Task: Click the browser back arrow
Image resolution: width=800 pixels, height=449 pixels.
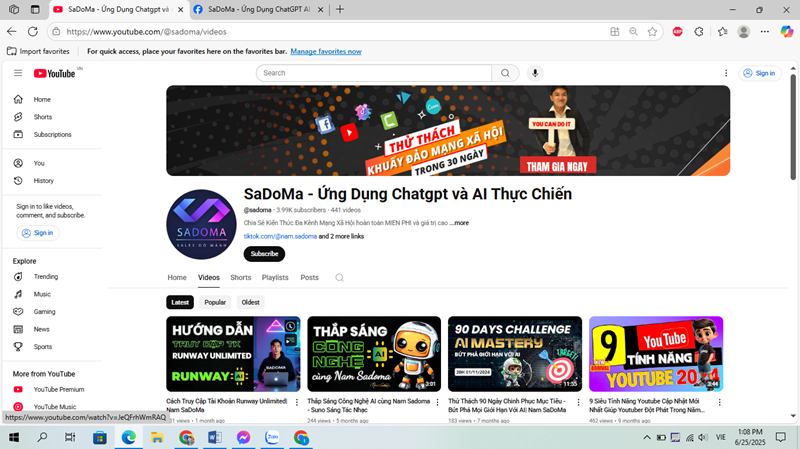Action: point(12,32)
